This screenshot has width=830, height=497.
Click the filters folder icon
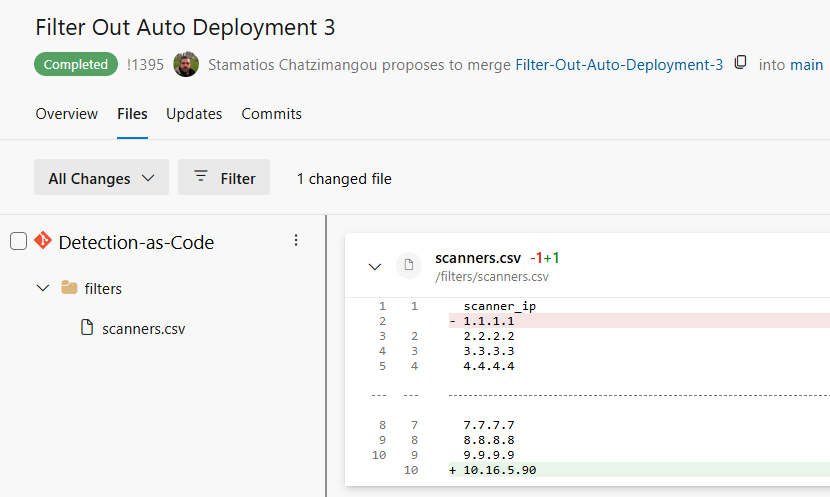69,287
